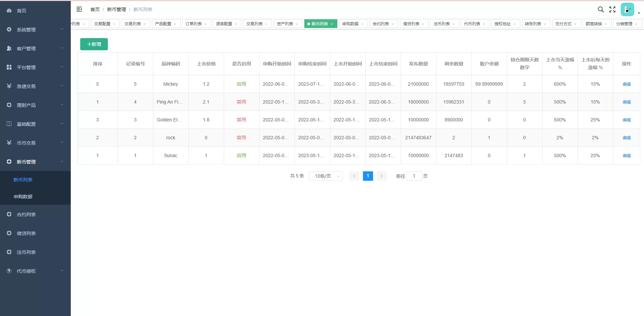Click the search magnifier icon in header
The height and width of the screenshot is (316, 644).
pyautogui.click(x=601, y=9)
